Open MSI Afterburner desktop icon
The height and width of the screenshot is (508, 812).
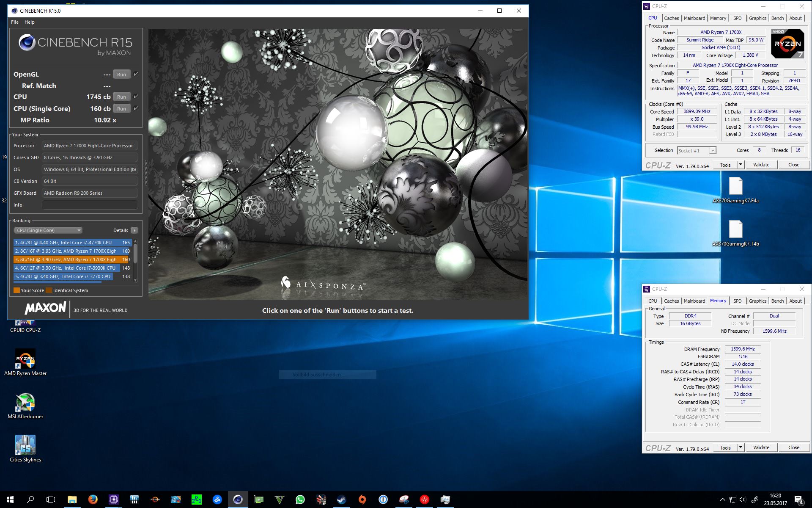coord(25,403)
